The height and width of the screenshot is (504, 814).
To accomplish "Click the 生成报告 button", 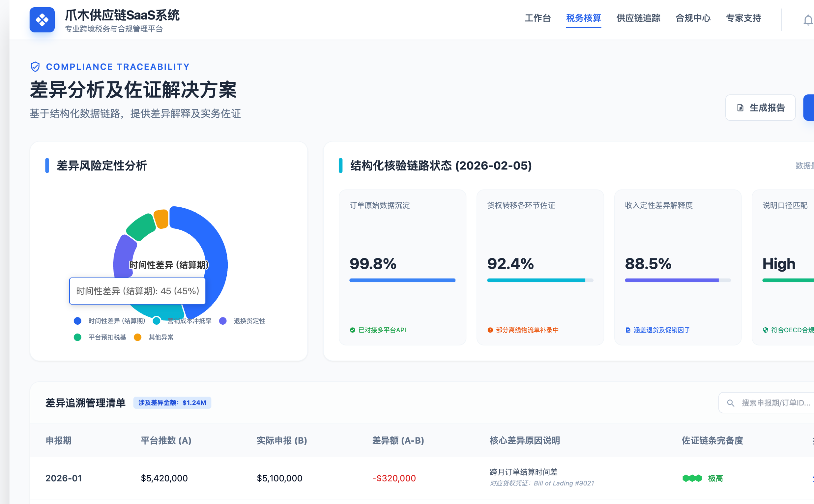I will click(x=760, y=108).
